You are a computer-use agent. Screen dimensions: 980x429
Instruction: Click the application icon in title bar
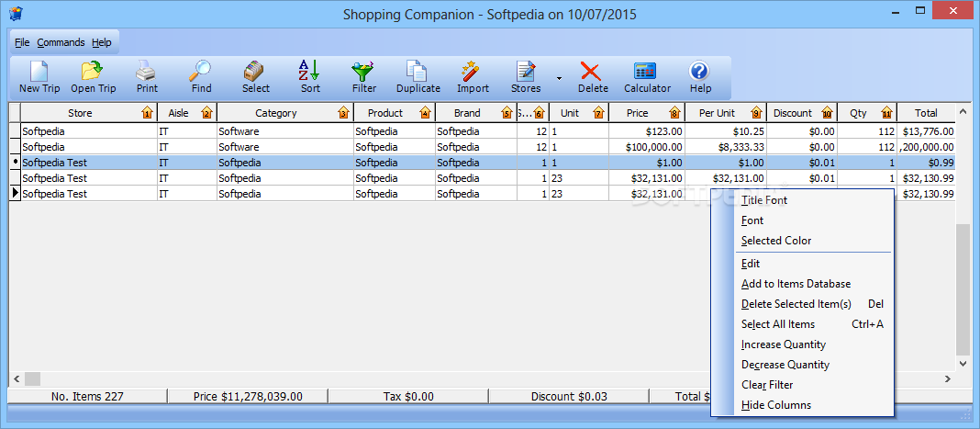[17, 13]
